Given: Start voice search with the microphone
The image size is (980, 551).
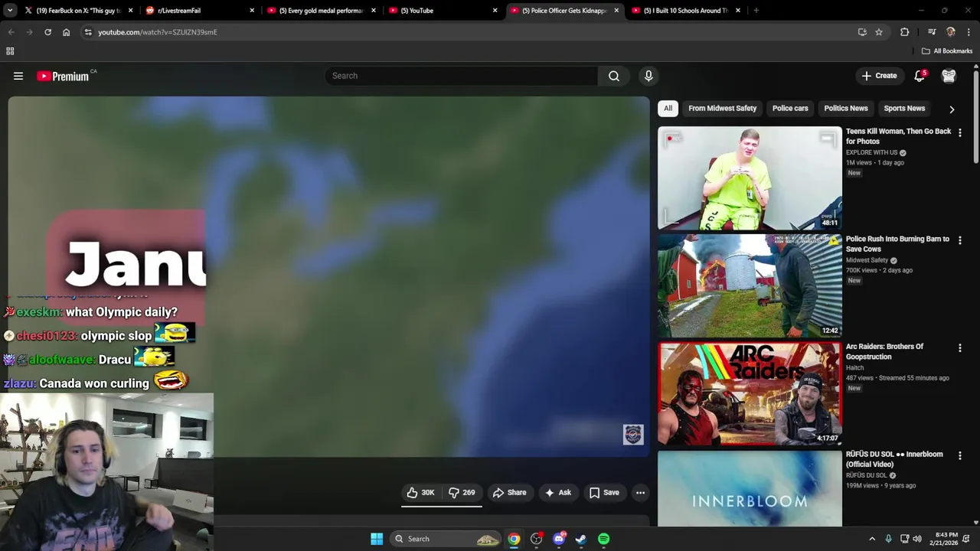Looking at the screenshot, I should tap(648, 76).
